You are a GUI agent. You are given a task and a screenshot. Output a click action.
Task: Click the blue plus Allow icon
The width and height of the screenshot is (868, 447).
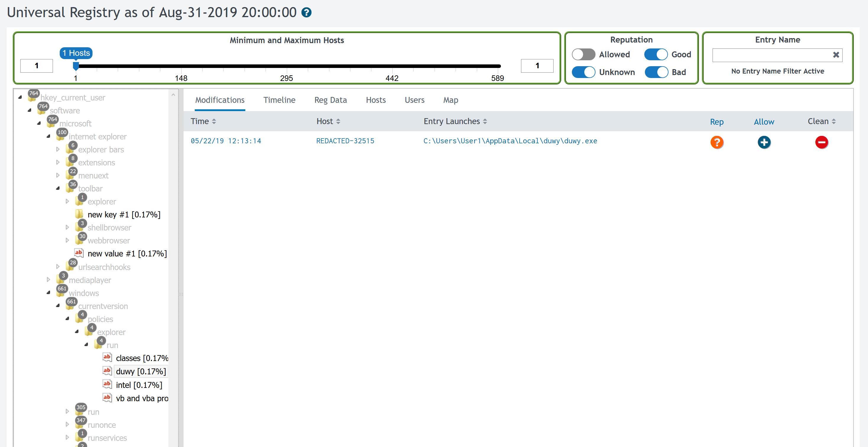(764, 142)
